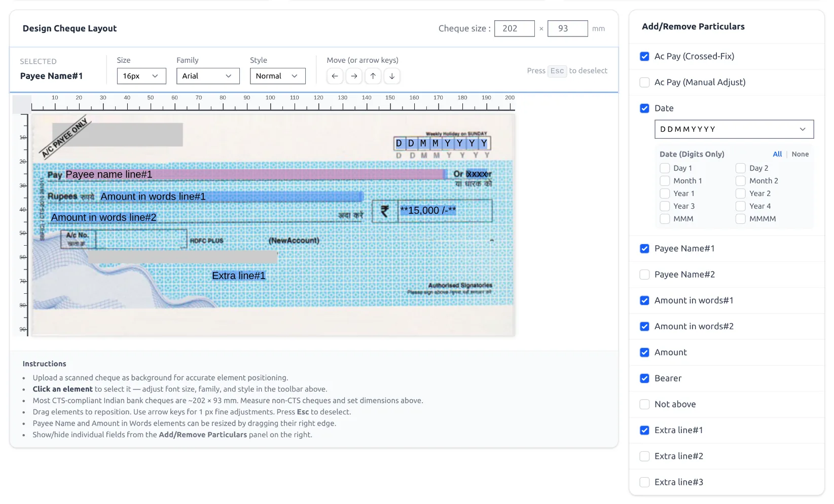Open the Style dropdown showing Normal
The width and height of the screenshot is (834, 504).
pyautogui.click(x=277, y=76)
